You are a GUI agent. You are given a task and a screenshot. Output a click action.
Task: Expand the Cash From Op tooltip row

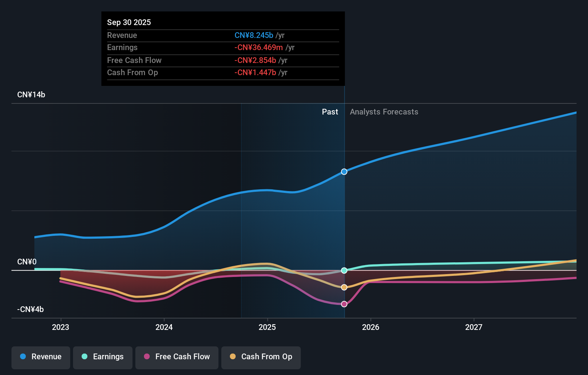click(223, 72)
